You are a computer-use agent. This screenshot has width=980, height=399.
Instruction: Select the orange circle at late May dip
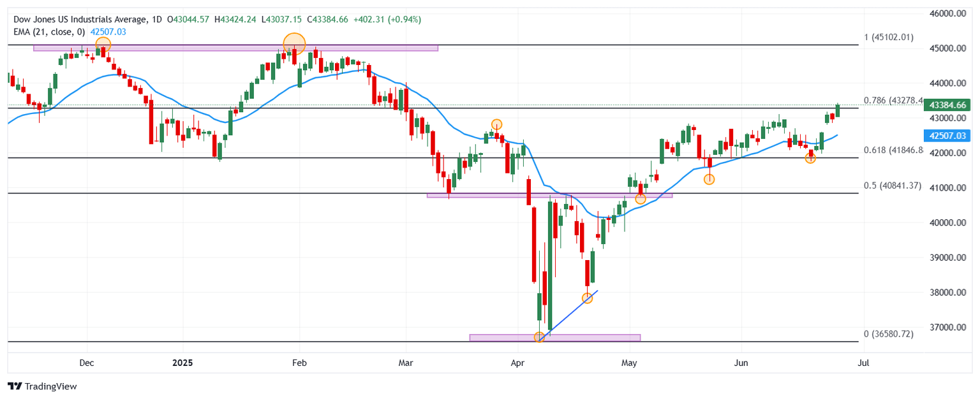[709, 180]
